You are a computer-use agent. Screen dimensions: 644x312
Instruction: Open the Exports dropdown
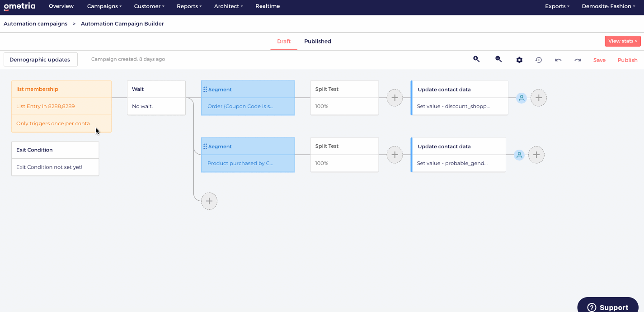[x=557, y=6]
